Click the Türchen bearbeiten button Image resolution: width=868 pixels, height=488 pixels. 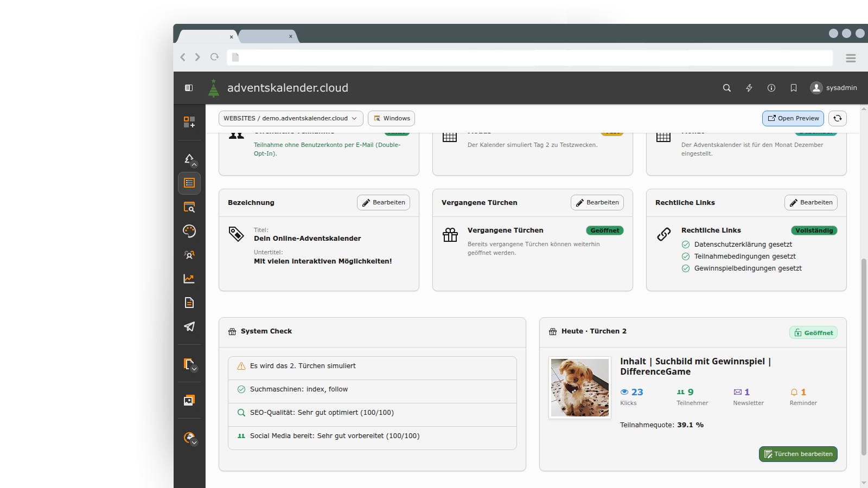798,454
